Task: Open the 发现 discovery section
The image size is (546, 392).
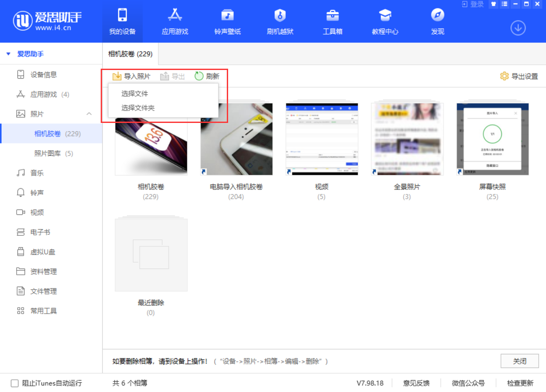Action: click(x=437, y=21)
